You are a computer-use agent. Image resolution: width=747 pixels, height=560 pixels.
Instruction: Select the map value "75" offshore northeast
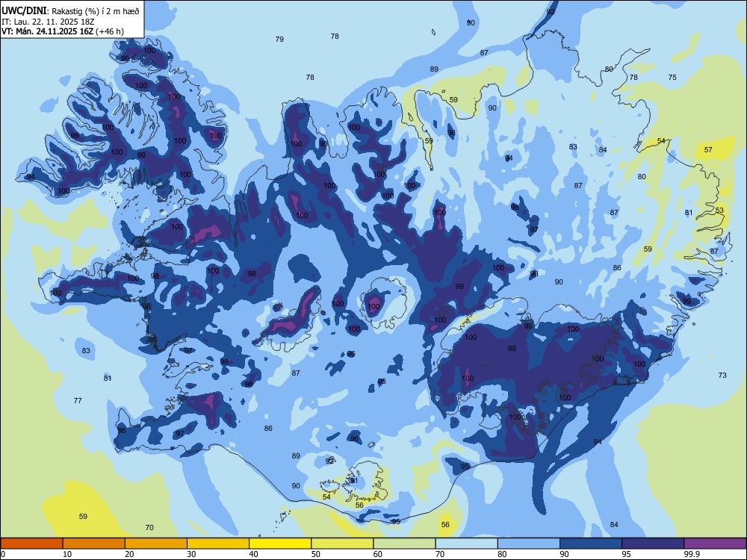(x=672, y=77)
